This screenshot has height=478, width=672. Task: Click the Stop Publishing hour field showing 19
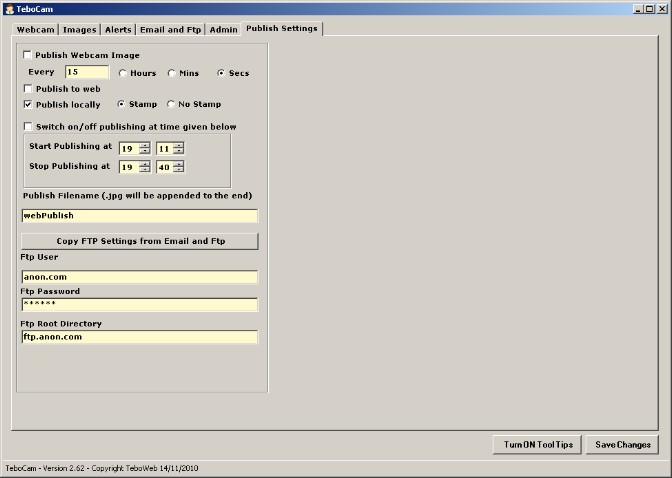[x=129, y=167]
